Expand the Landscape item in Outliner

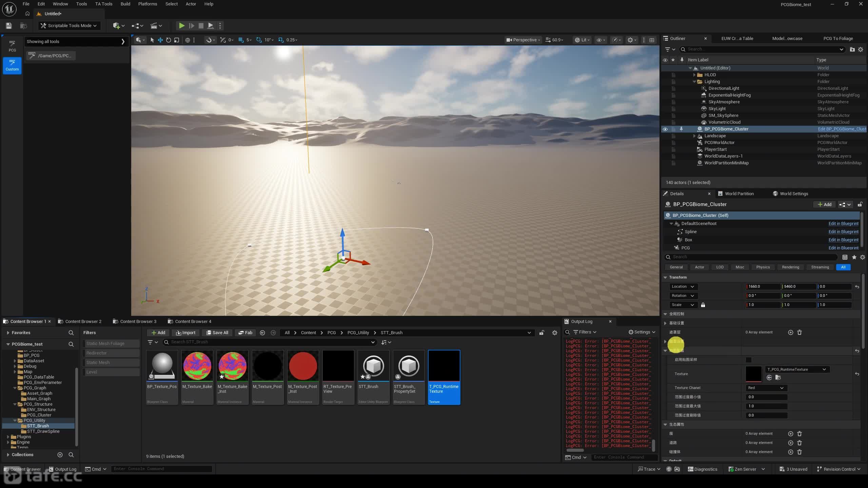694,136
